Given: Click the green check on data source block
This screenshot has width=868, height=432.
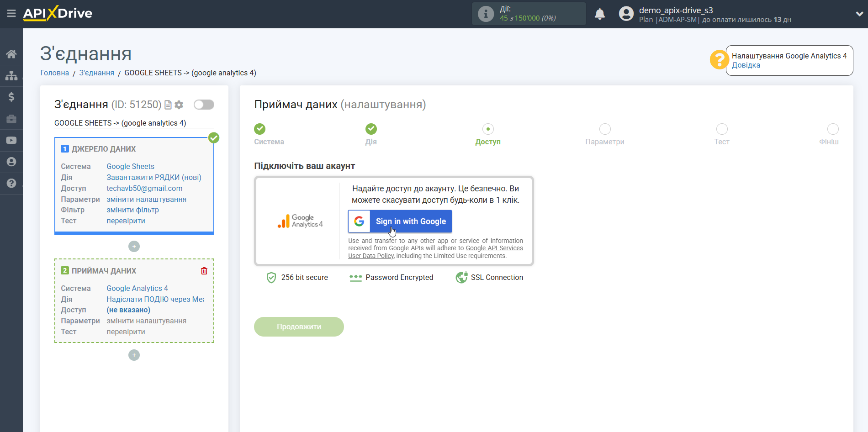Looking at the screenshot, I should [x=214, y=138].
